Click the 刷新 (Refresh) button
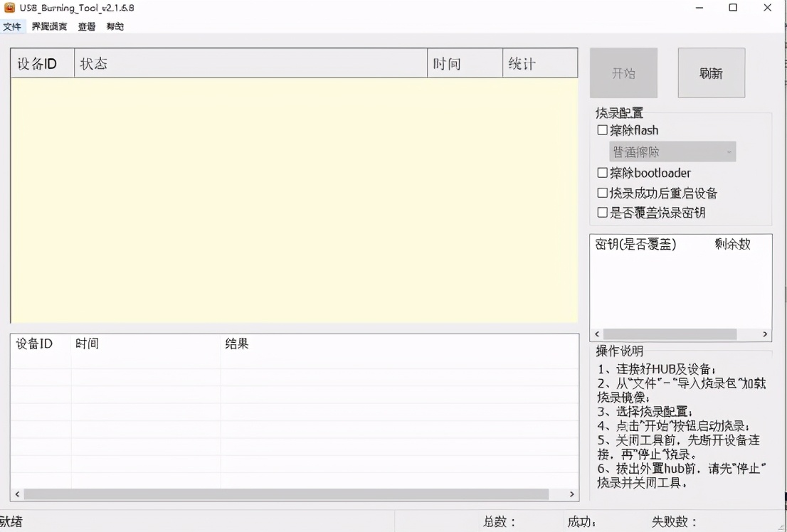 click(711, 73)
